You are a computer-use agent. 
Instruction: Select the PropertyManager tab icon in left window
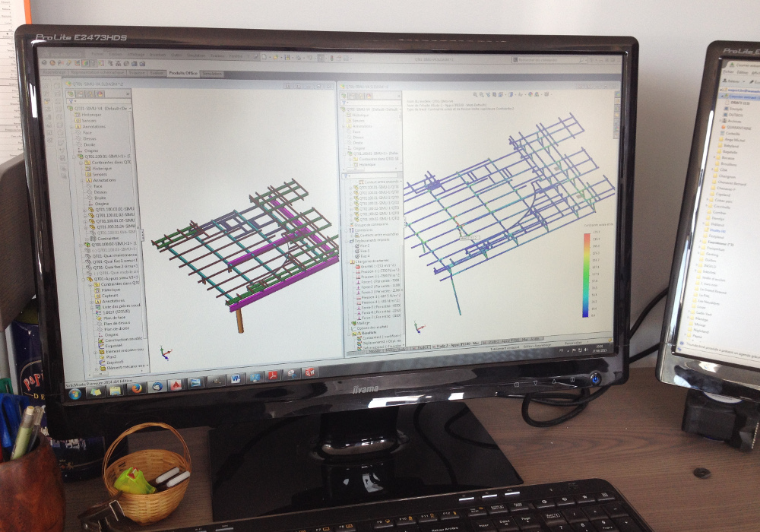click(81, 93)
